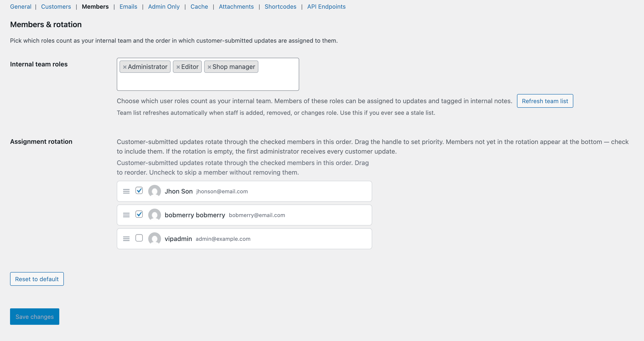
Task: Click the name vipadmin
Action: pyautogui.click(x=178, y=239)
